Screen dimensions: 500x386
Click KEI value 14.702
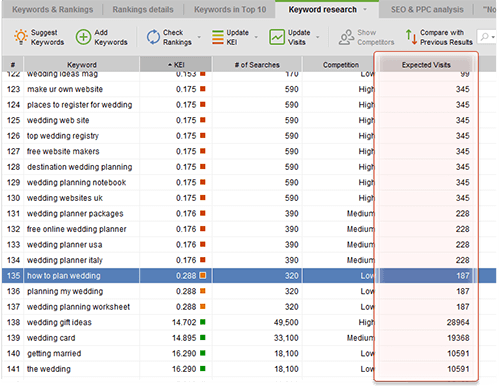(x=184, y=322)
